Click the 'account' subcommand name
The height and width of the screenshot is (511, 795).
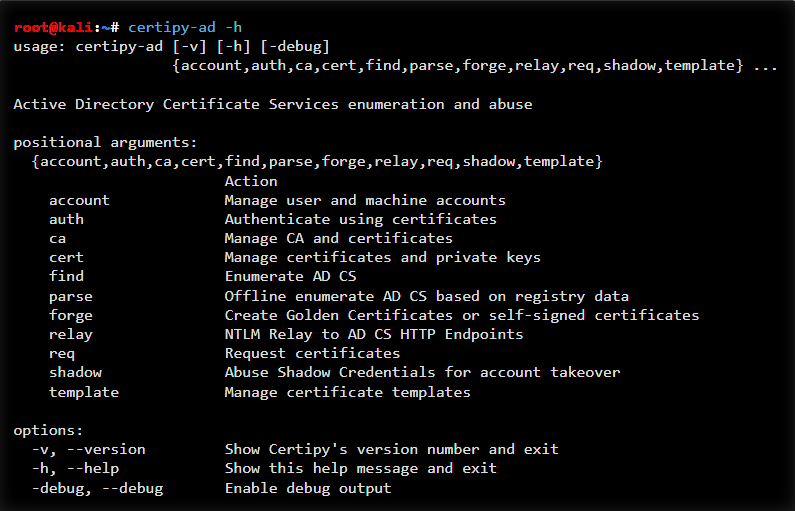point(79,200)
